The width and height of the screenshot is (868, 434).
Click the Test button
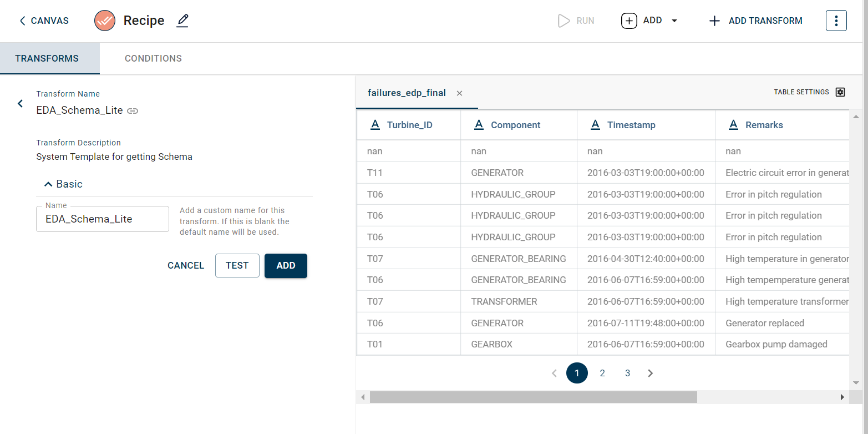tap(237, 265)
